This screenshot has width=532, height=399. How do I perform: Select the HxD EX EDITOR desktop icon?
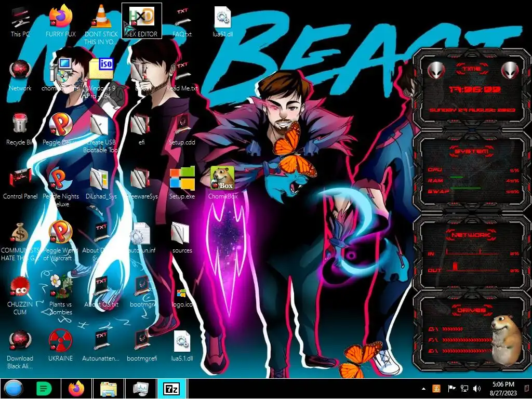click(142, 21)
